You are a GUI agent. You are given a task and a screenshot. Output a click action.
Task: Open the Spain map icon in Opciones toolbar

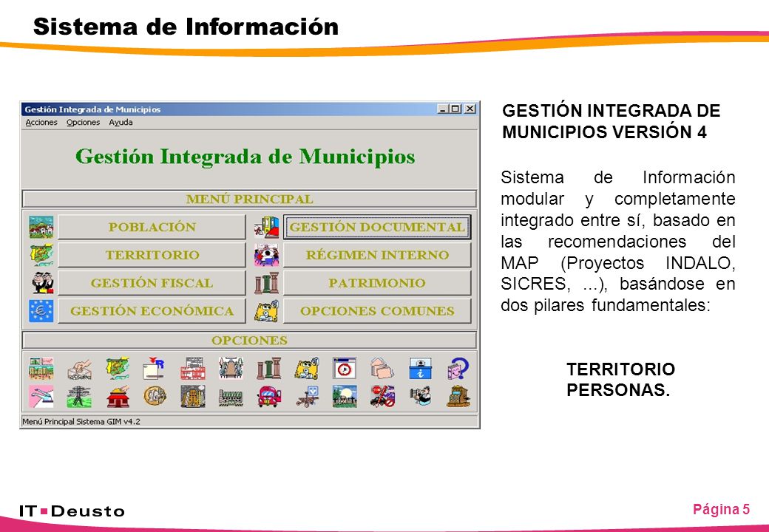(118, 369)
